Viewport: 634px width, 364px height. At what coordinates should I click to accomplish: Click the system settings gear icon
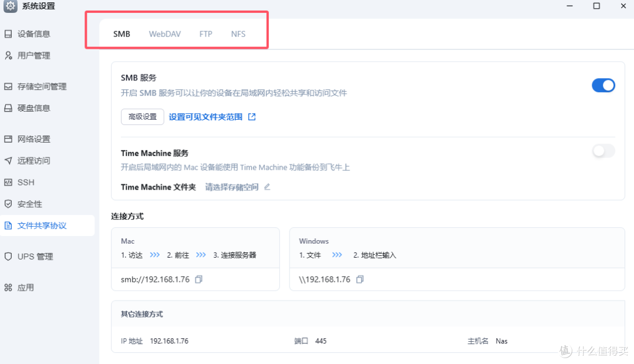tap(10, 6)
